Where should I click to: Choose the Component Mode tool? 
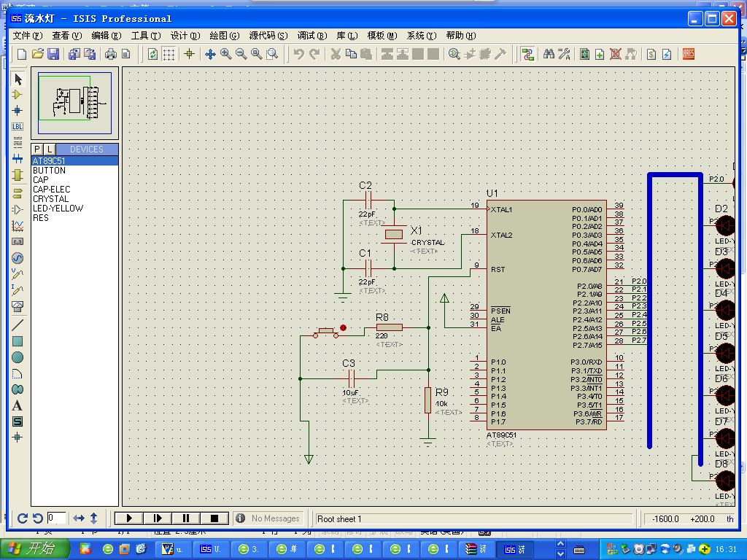click(18, 94)
